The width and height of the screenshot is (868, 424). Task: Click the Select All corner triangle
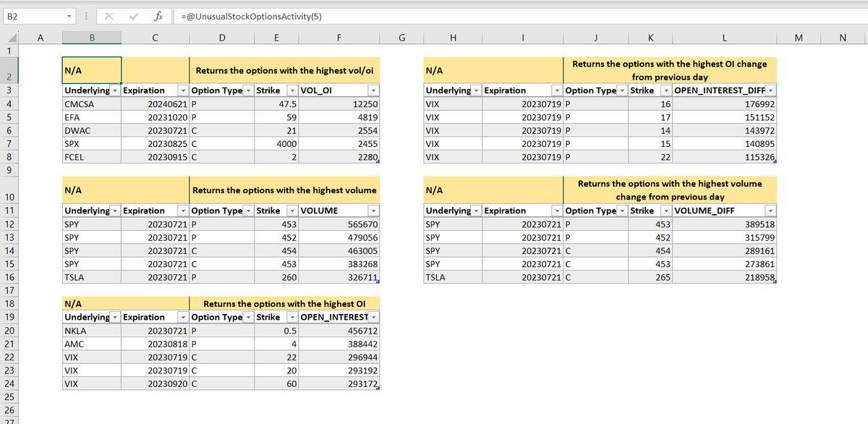[x=9, y=38]
